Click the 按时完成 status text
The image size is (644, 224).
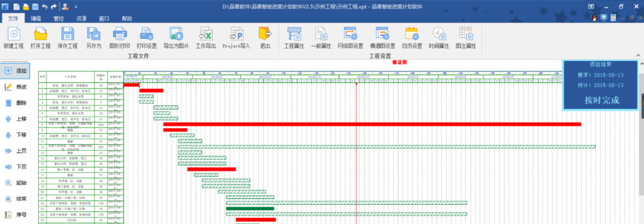pyautogui.click(x=602, y=101)
